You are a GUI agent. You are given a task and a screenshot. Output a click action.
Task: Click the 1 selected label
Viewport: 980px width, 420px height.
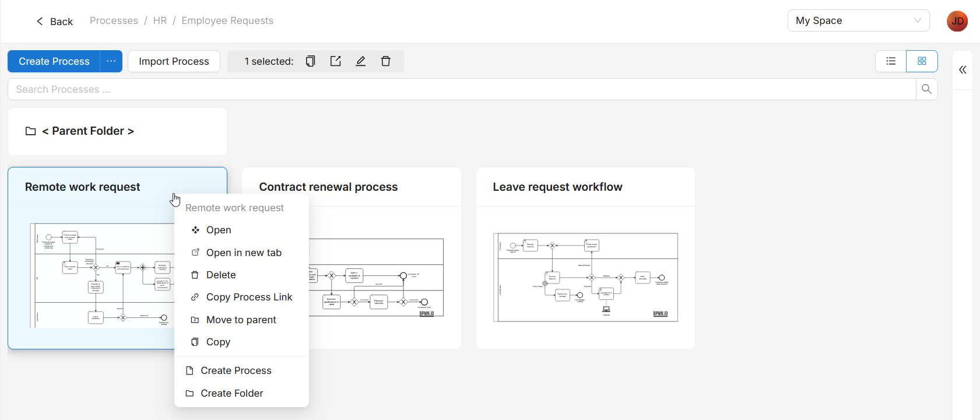point(269,61)
